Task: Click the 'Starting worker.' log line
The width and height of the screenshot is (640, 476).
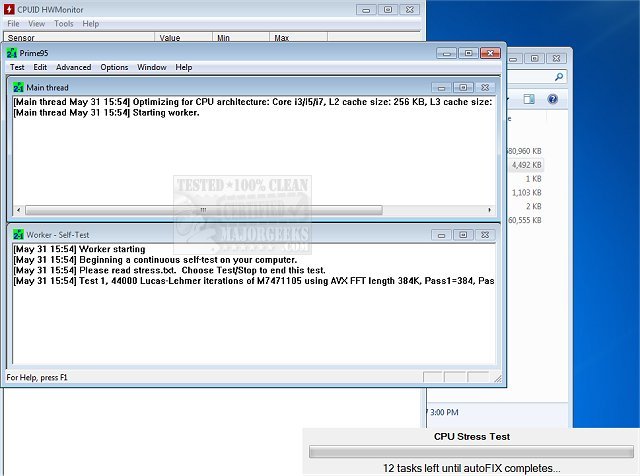Action: click(106, 113)
